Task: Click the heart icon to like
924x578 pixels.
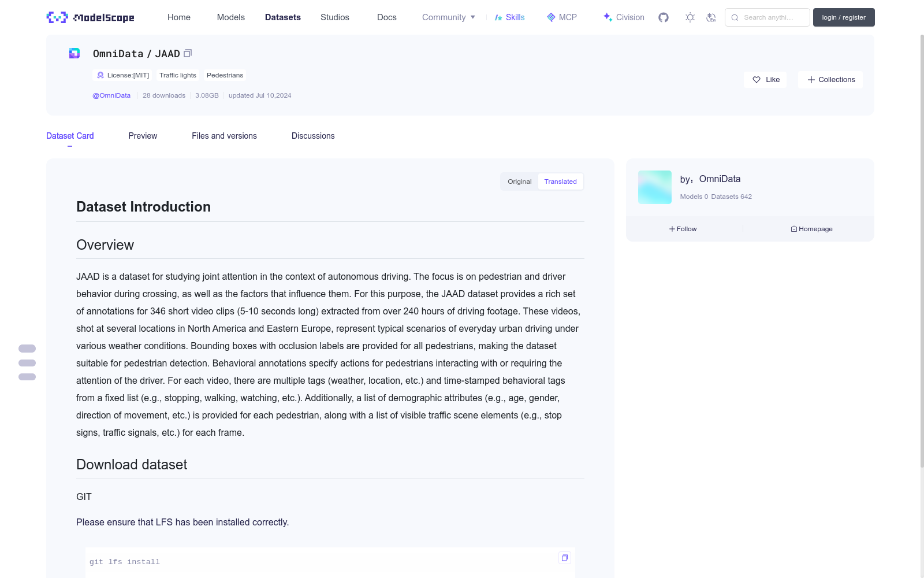Action: (x=757, y=80)
